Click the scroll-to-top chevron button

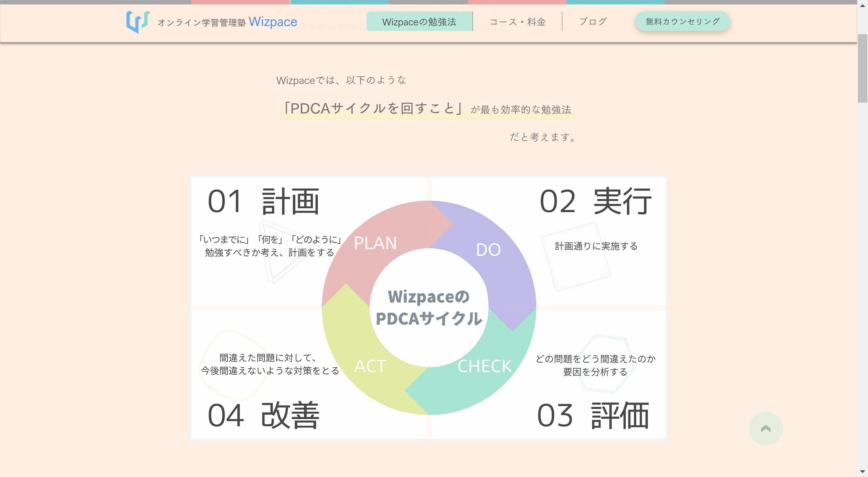[765, 428]
